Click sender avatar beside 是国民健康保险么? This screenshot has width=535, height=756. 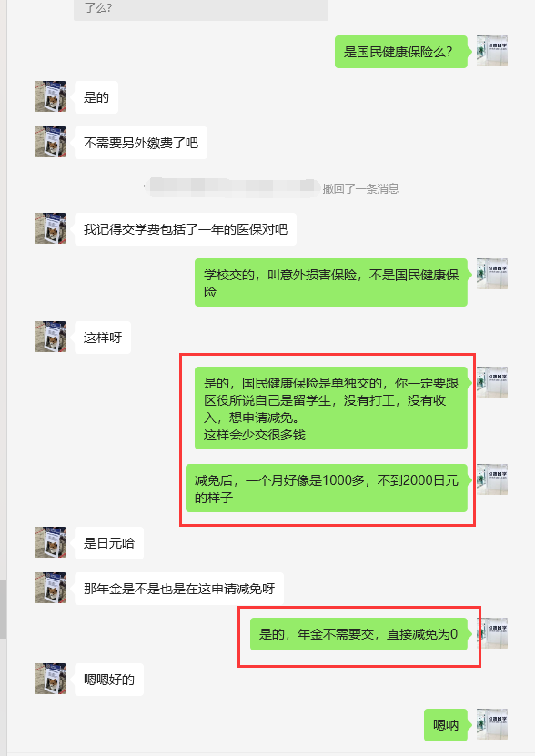click(492, 51)
